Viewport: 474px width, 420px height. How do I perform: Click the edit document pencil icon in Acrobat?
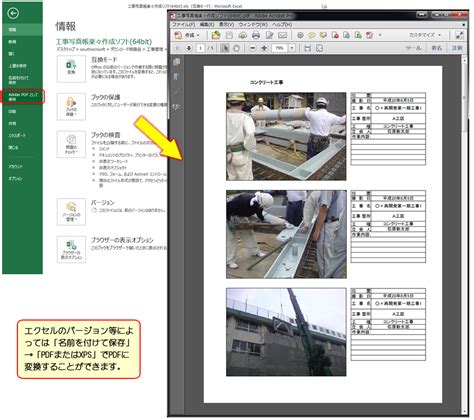pos(269,35)
